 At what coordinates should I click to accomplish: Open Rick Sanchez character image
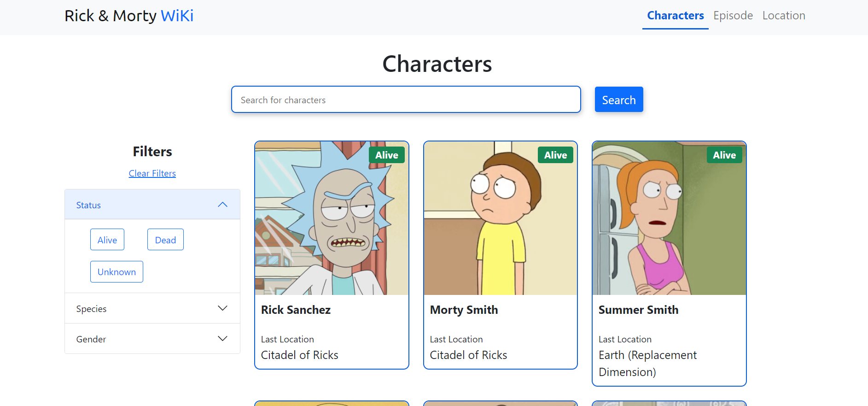[332, 218]
